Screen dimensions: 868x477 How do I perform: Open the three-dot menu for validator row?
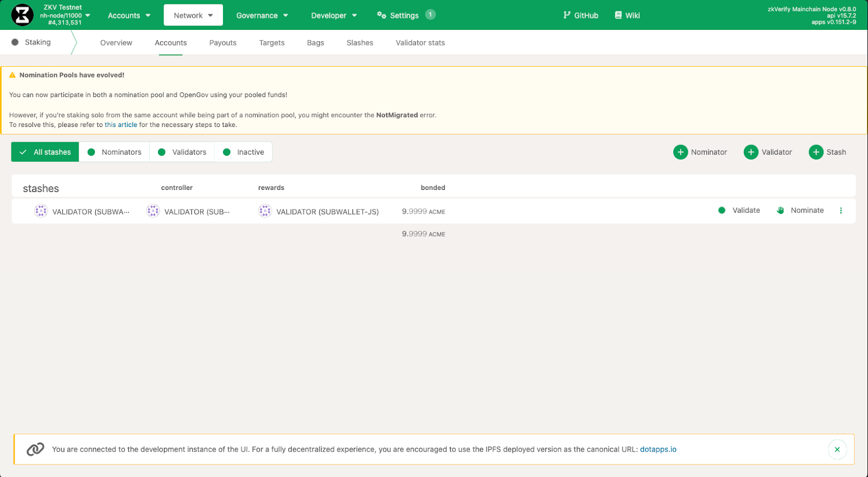[x=841, y=211]
